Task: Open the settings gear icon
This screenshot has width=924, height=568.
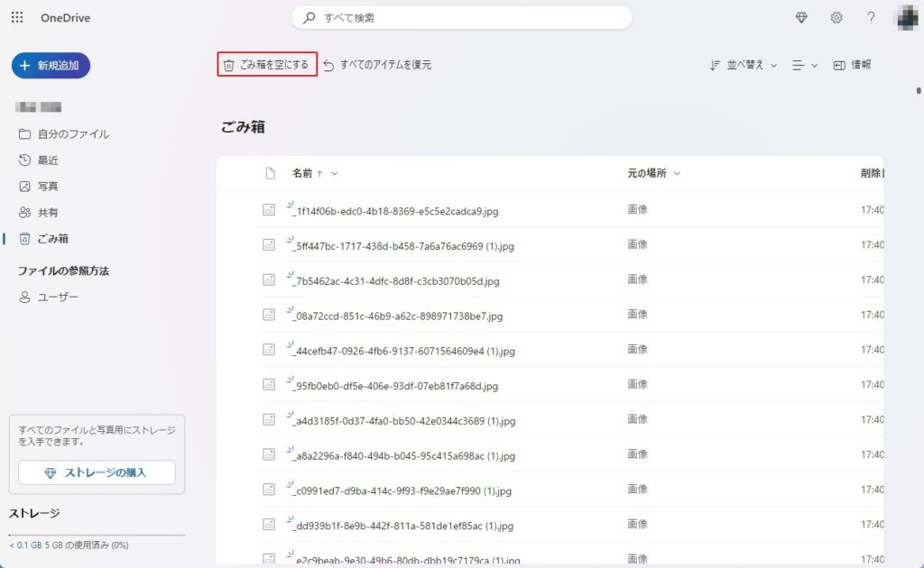Action: 836,18
